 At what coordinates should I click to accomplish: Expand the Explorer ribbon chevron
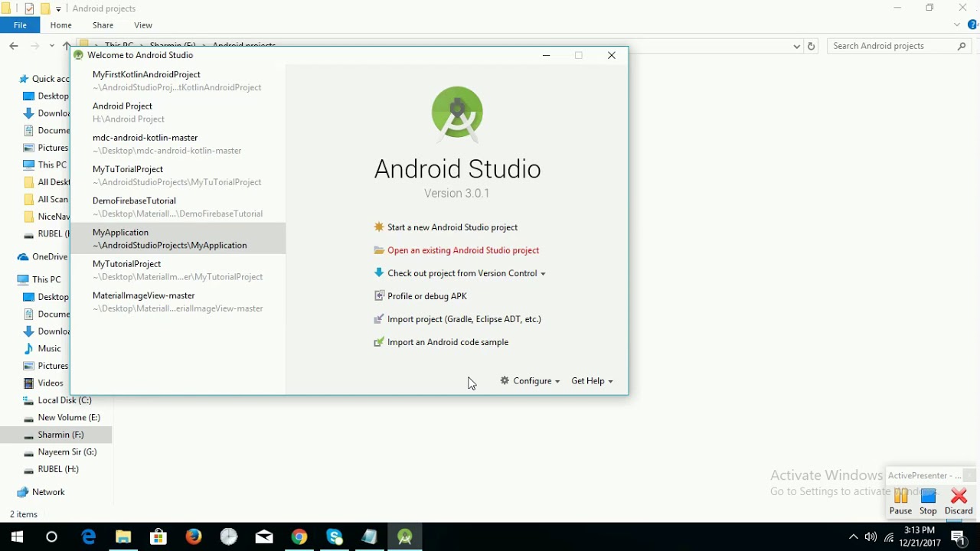[x=957, y=25]
